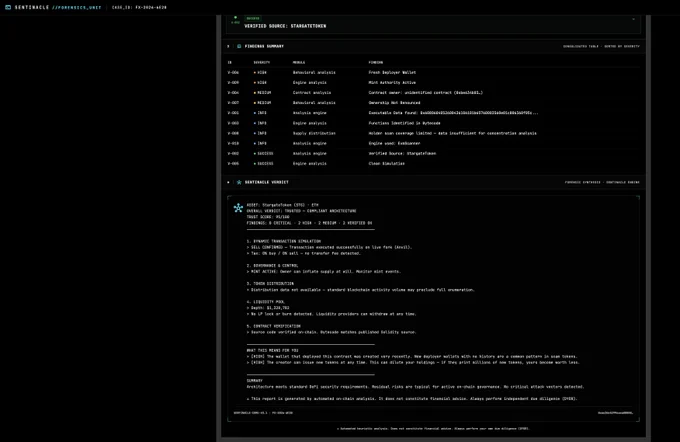Click the Supply distribution module cell

(x=314, y=133)
